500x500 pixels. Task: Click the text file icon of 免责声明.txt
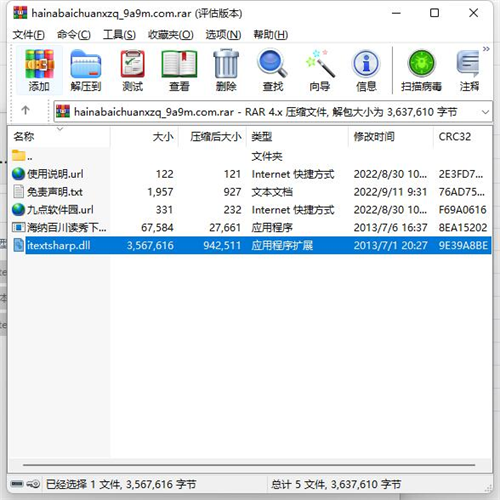point(18,192)
